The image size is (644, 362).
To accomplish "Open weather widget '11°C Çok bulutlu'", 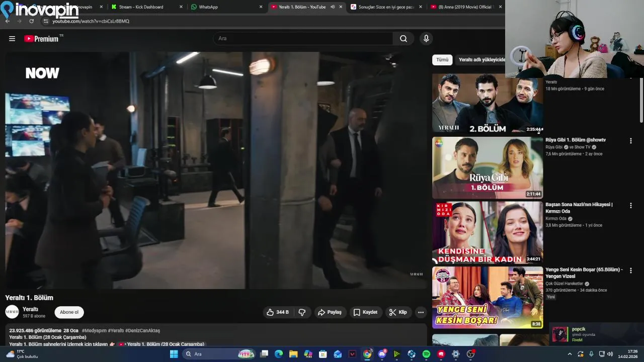I will coord(23,354).
